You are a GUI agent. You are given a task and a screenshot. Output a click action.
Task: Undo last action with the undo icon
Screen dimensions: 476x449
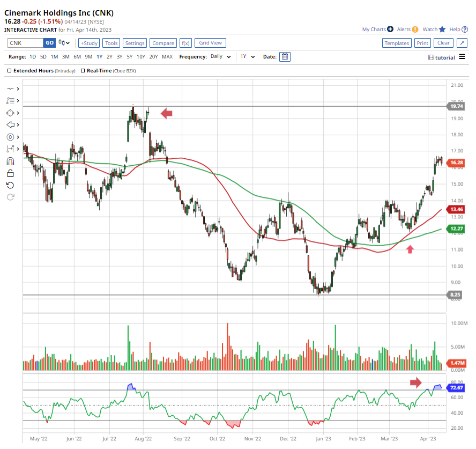click(x=10, y=185)
